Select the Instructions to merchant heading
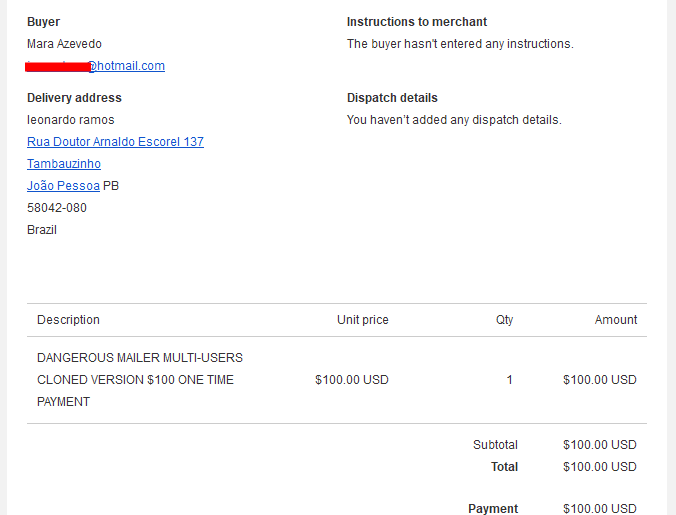The width and height of the screenshot is (676, 515). [417, 22]
